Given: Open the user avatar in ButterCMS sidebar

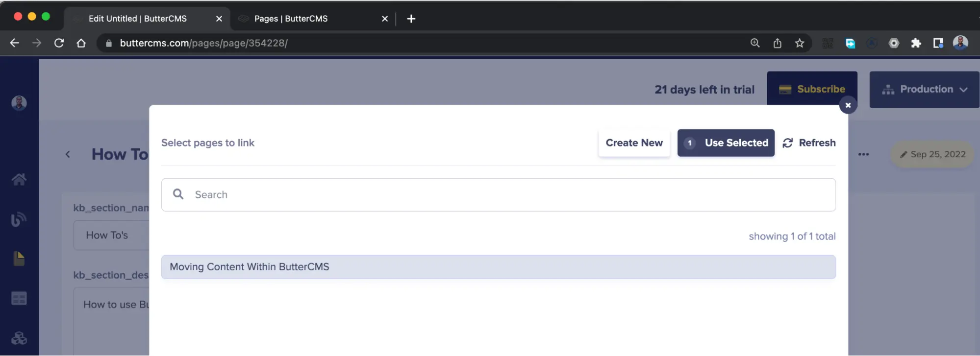Looking at the screenshot, I should 19,103.
